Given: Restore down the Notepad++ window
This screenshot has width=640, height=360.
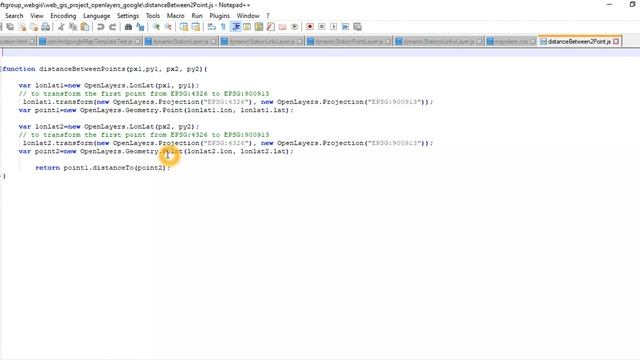Looking at the screenshot, I should pyautogui.click(x=633, y=4).
